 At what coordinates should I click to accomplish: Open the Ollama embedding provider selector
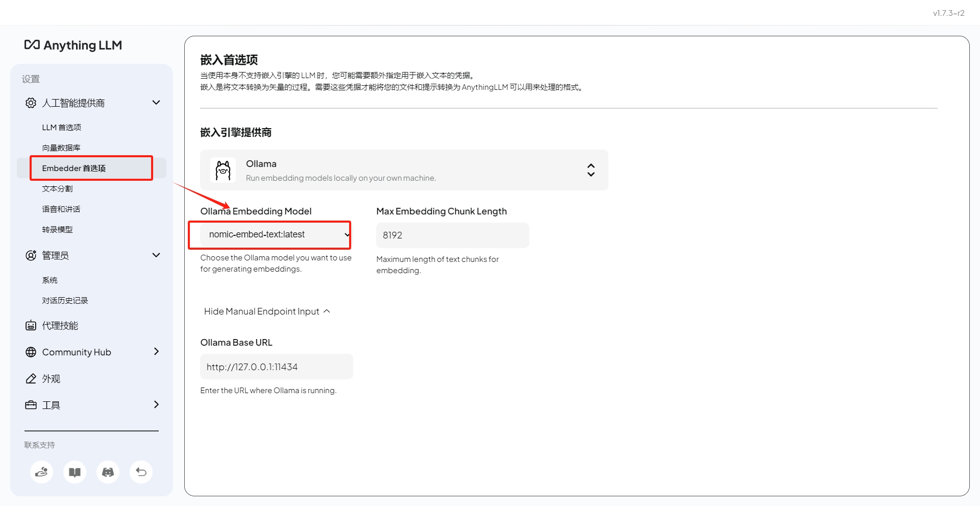pyautogui.click(x=404, y=170)
